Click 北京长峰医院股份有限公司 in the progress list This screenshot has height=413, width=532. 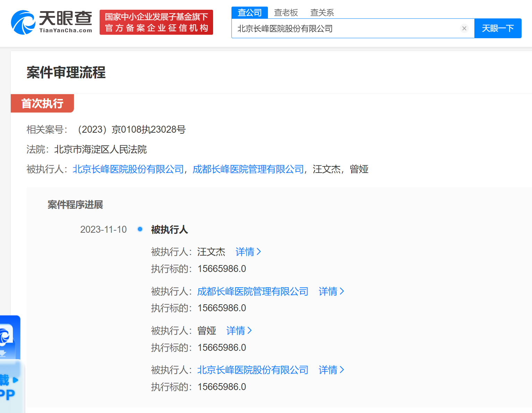tap(253, 370)
